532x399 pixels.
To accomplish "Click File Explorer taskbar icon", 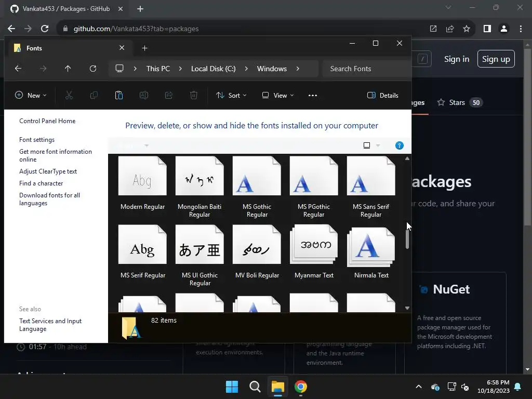I will (x=277, y=387).
